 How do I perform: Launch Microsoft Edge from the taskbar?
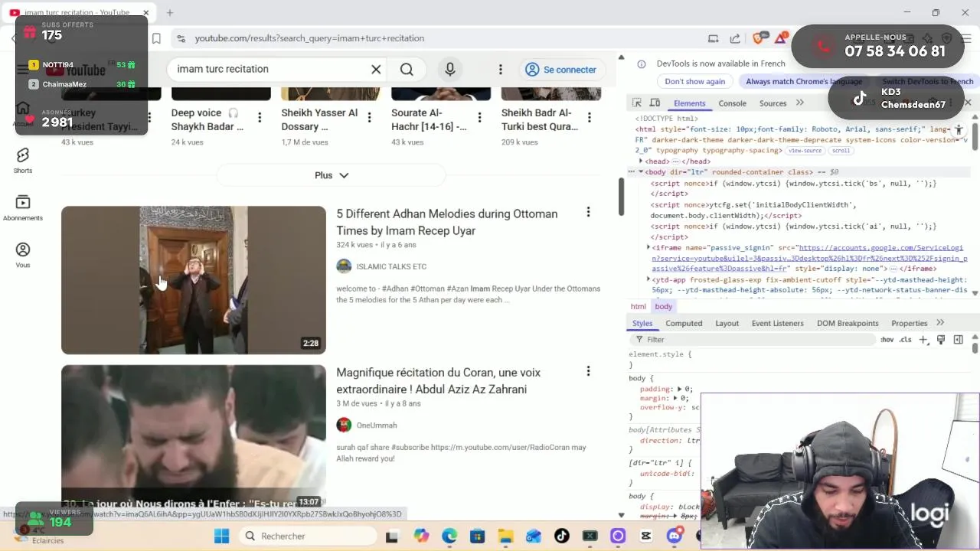point(449,536)
